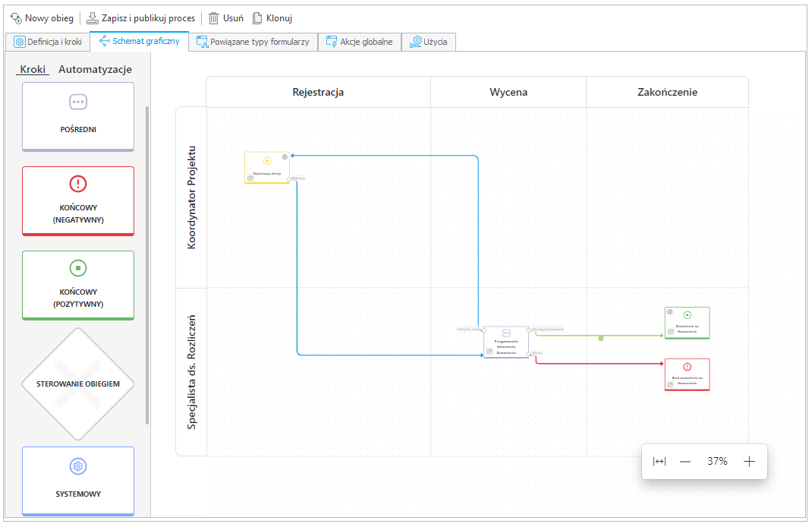Pick the Sterowanie obiegiem diamond element
This screenshot has height=524, width=812.
(78, 384)
